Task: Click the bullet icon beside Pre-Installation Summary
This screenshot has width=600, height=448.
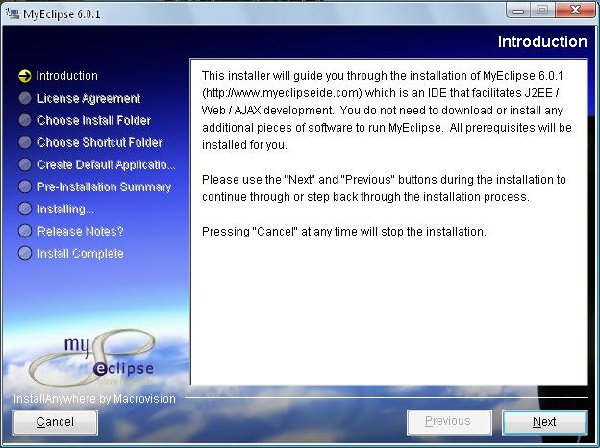Action: tap(25, 187)
